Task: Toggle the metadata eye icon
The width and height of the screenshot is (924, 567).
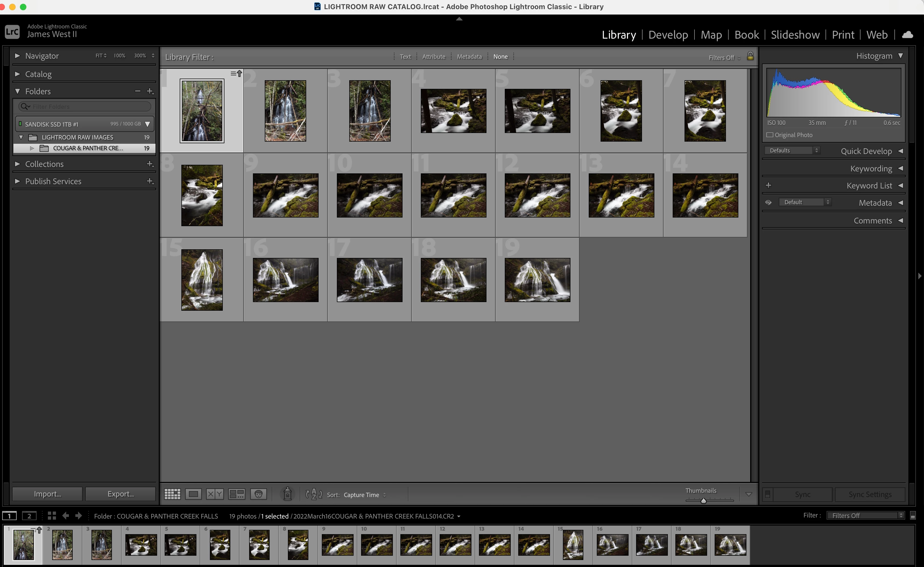Action: pyautogui.click(x=768, y=203)
